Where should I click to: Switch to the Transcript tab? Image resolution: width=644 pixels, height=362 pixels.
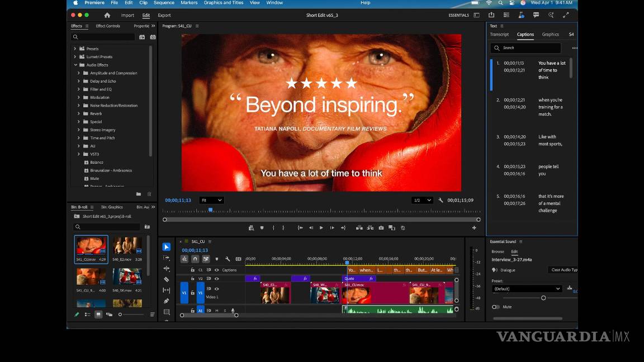coord(499,35)
